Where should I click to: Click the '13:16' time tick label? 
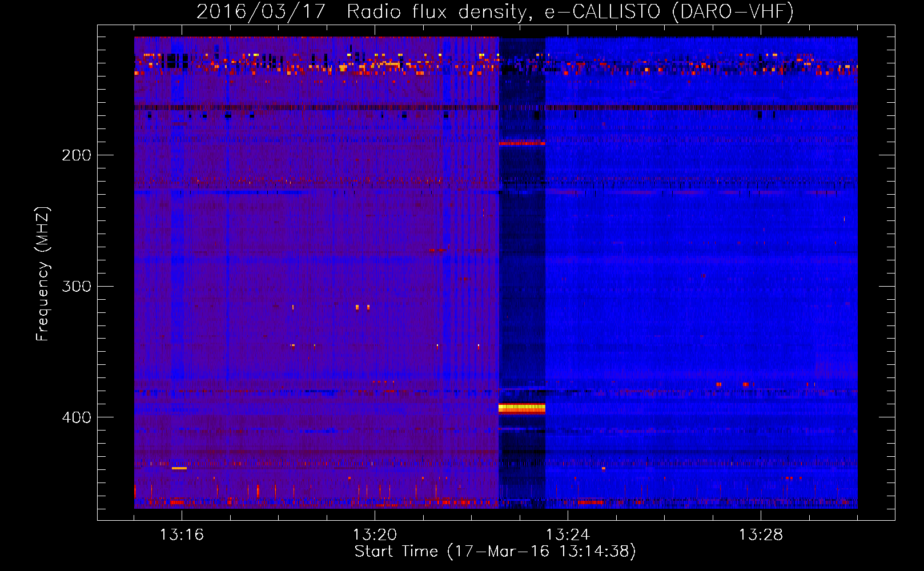coord(182,535)
